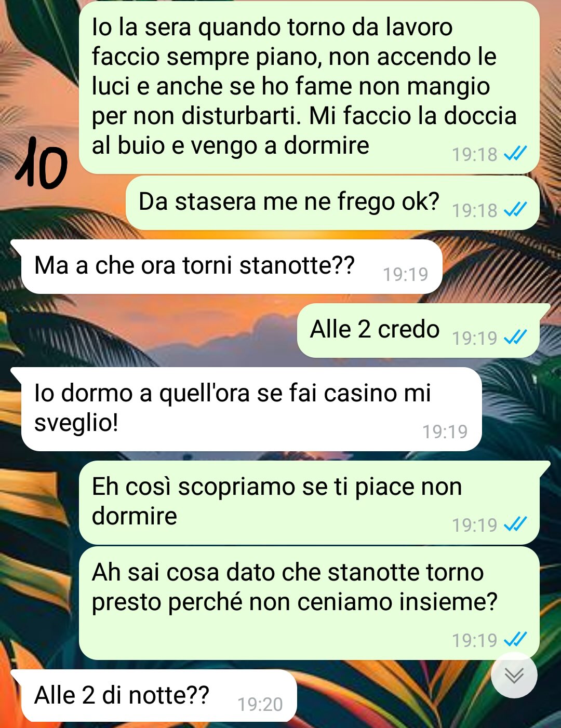Click read ticks on 'al buio e vengo a dormire' message
The height and width of the screenshot is (728, 561).
pyautogui.click(x=516, y=153)
